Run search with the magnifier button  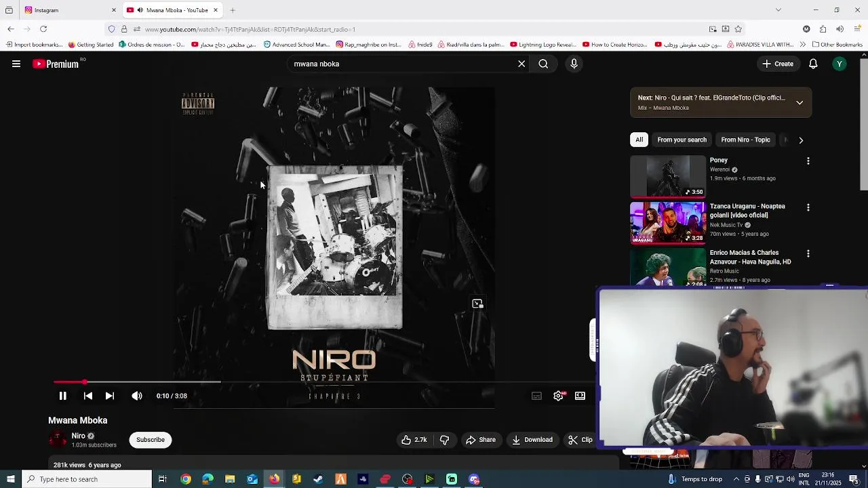[543, 64]
